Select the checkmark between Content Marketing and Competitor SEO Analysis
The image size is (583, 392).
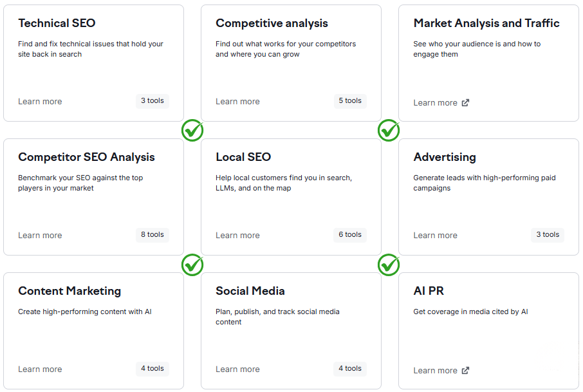click(192, 265)
